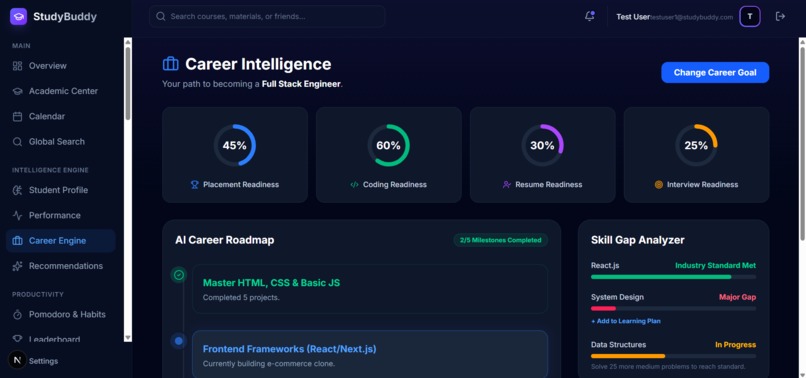
Task: Click the orange icon next to Interview Readiness
Action: (x=658, y=185)
